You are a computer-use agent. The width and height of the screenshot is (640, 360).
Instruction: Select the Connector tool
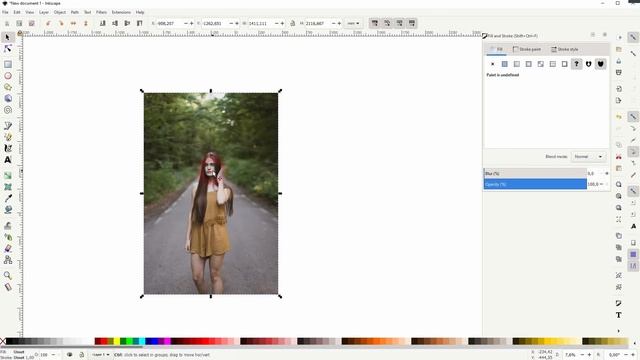(x=7, y=260)
